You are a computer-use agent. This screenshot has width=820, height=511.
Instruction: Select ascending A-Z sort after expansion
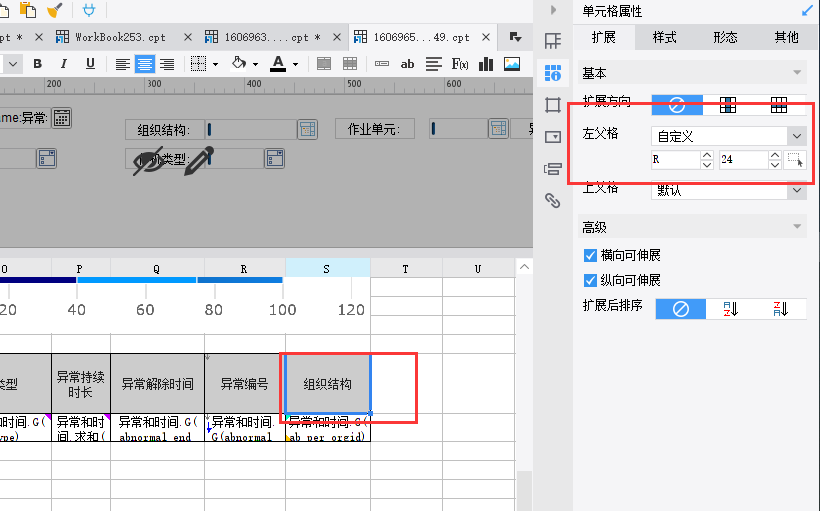point(731,309)
